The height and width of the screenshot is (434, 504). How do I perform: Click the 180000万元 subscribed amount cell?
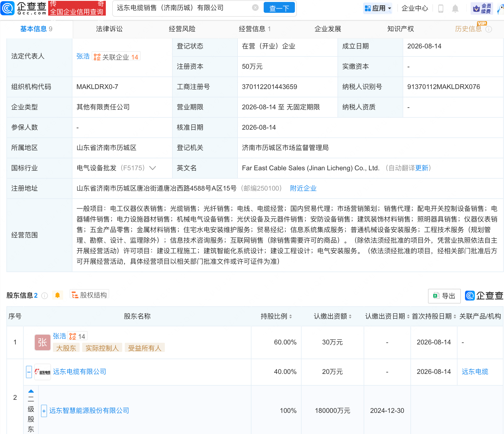coord(332,411)
